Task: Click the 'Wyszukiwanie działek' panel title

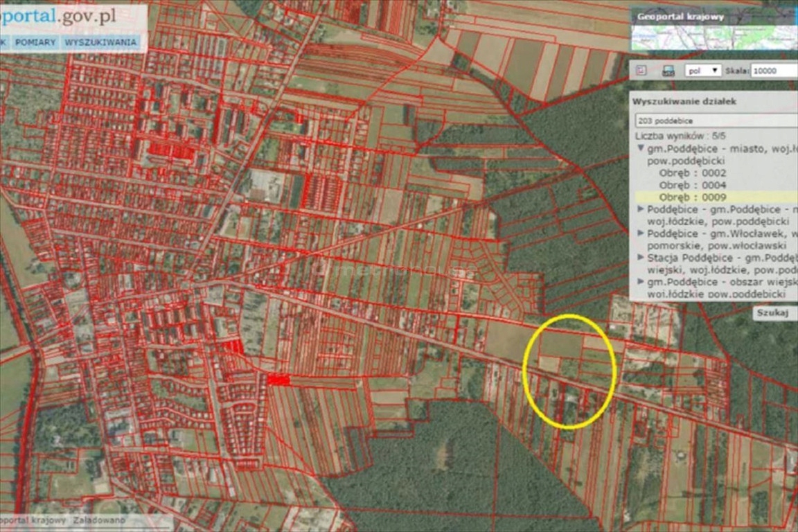Action: [x=684, y=101]
